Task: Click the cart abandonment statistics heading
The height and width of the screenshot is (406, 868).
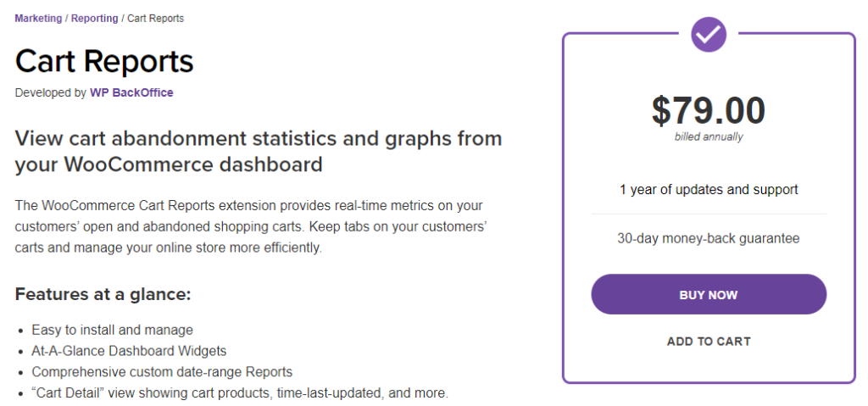Action: click(x=259, y=151)
